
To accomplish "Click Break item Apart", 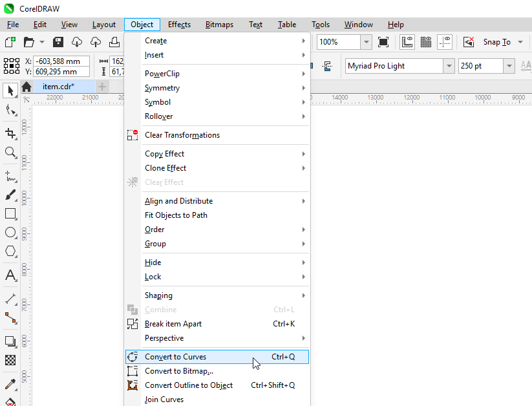I will click(173, 324).
